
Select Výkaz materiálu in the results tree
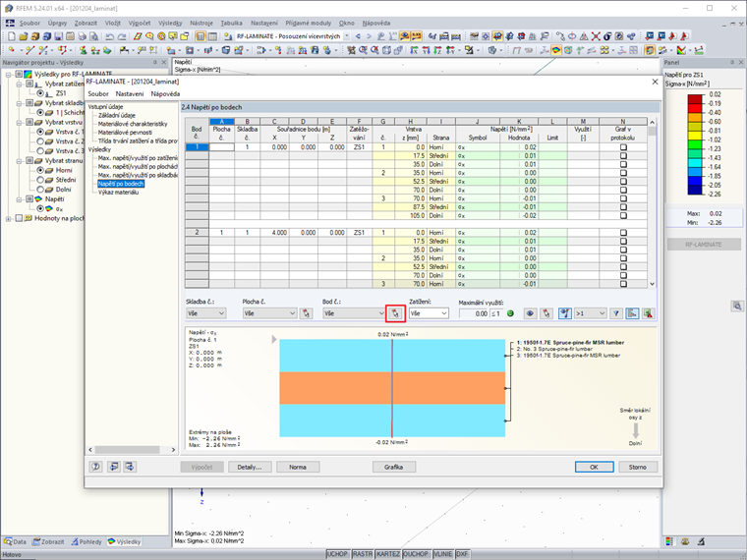tap(118, 192)
